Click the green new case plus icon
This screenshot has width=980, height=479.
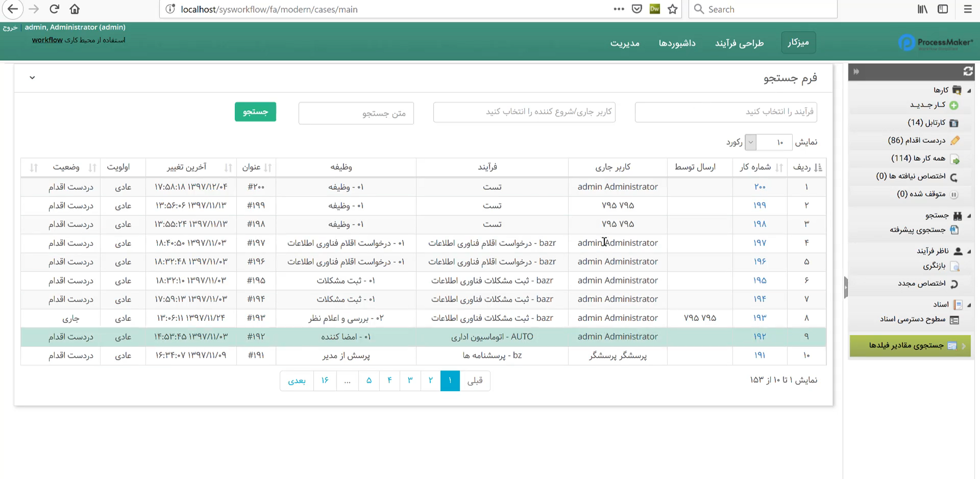coord(954,105)
